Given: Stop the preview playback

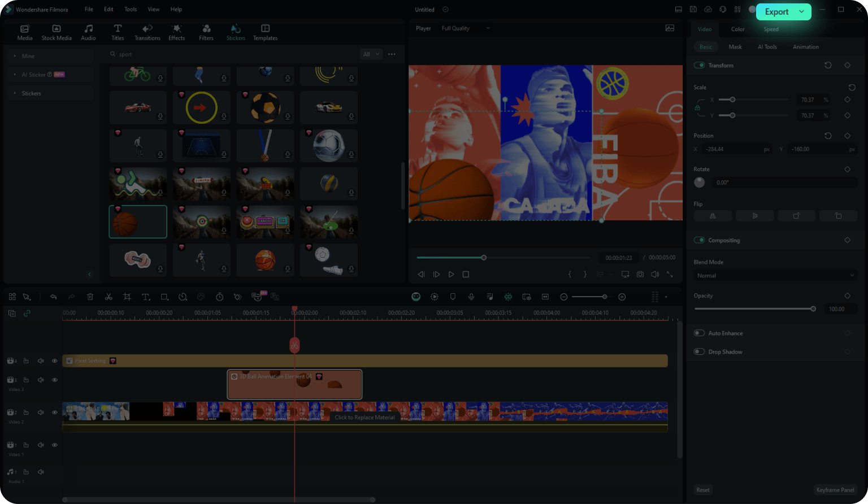Looking at the screenshot, I should pyautogui.click(x=466, y=274).
